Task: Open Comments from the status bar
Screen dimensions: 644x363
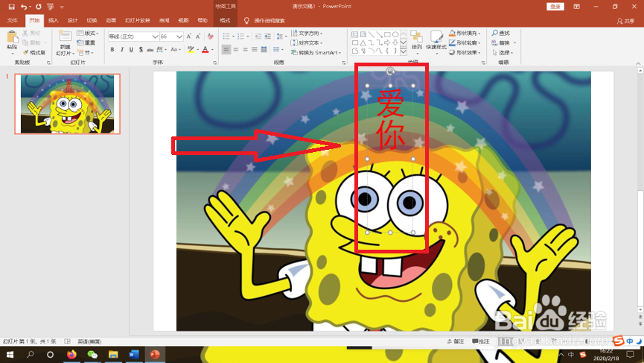Action: (x=481, y=341)
